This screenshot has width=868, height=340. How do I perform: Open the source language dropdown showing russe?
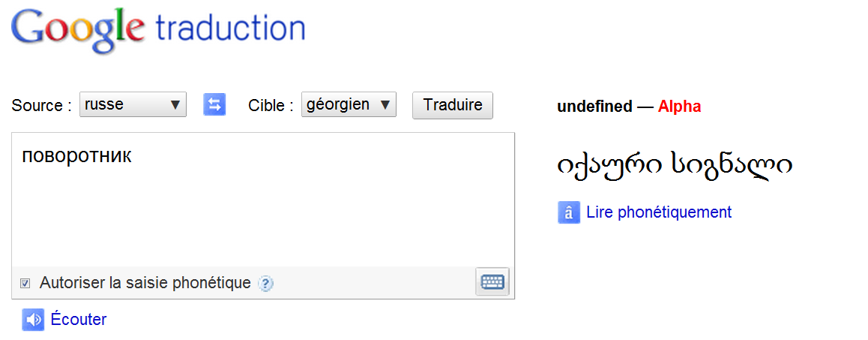click(133, 105)
